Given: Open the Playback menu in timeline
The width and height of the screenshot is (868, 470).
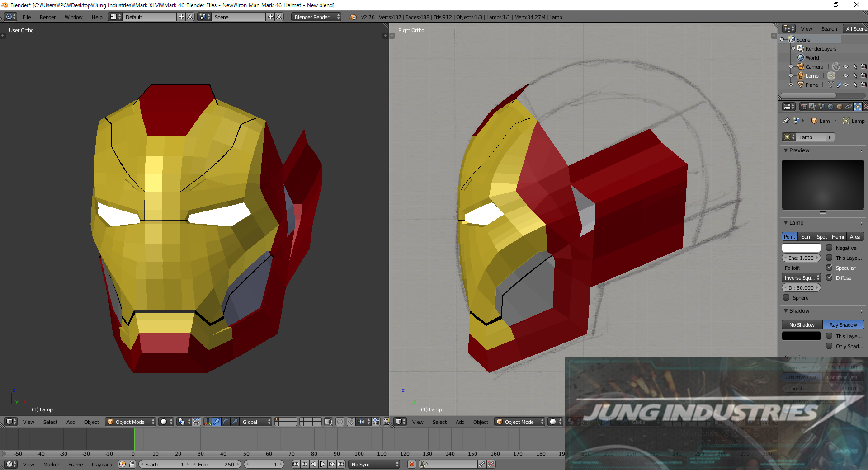Looking at the screenshot, I should coord(102,464).
